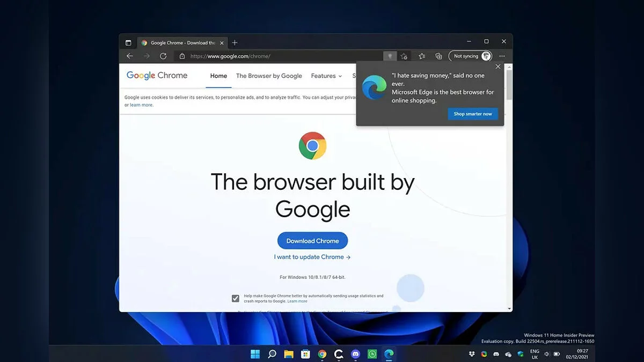Screen dimensions: 644x362
Task: Click the colorful circle tray icon
Action: click(484, 354)
